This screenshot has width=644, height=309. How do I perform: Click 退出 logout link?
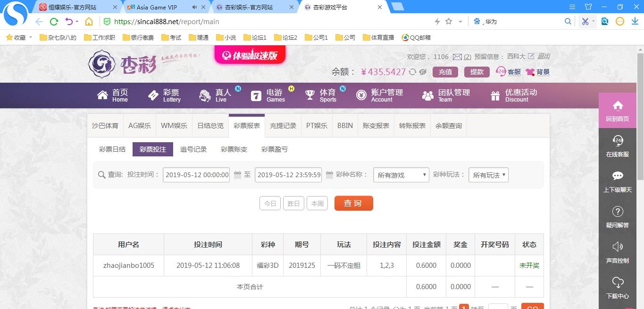tap(544, 56)
